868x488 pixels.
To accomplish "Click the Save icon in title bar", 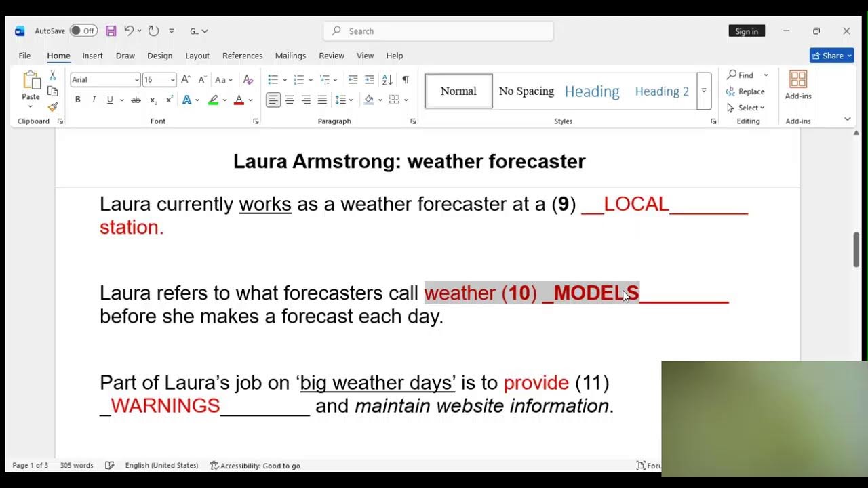I will (111, 31).
